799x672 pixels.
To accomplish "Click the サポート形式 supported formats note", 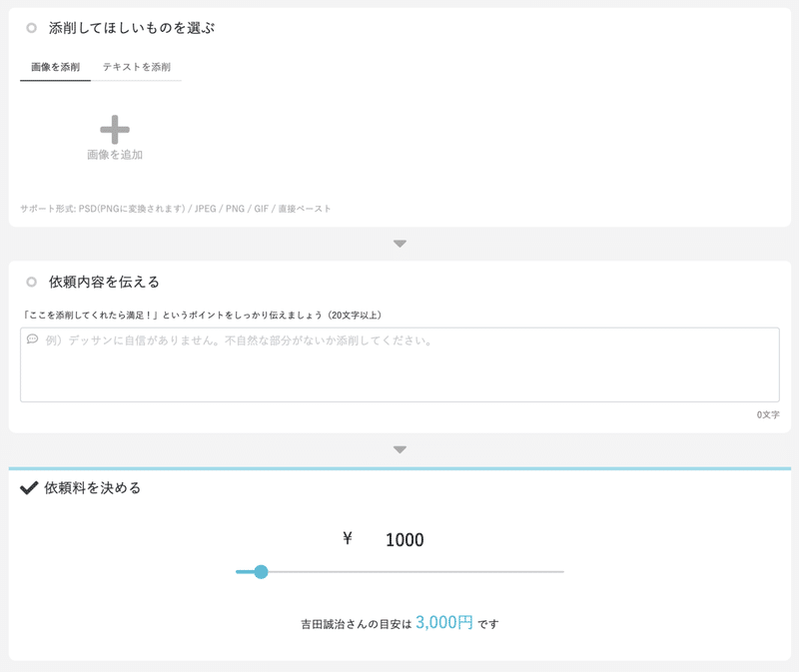I will point(176,209).
